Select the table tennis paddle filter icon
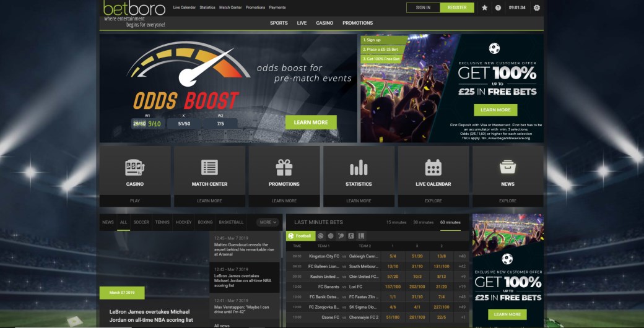644x328 pixels. coord(341,236)
